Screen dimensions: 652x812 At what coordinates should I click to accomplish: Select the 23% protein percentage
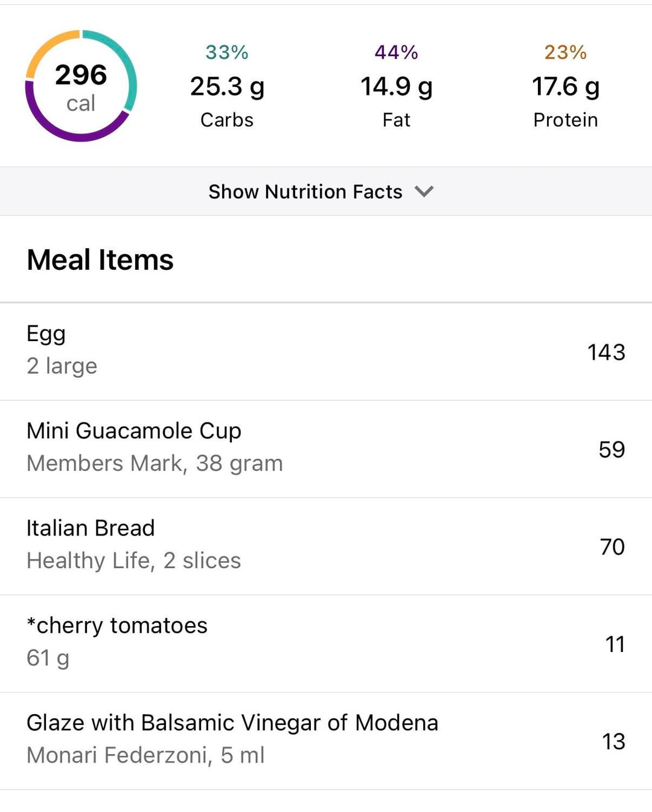[x=565, y=53]
